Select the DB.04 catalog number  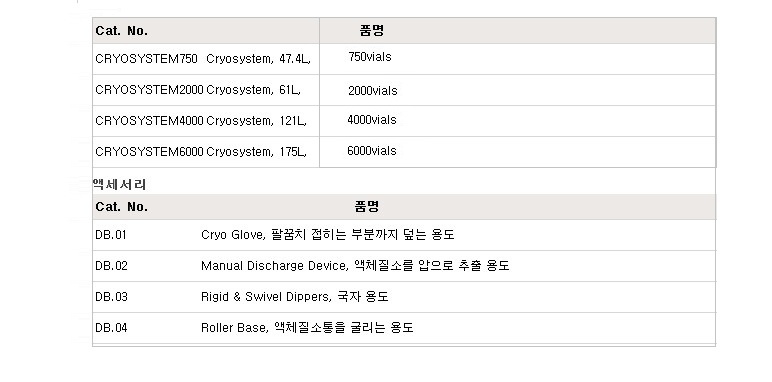(x=111, y=328)
